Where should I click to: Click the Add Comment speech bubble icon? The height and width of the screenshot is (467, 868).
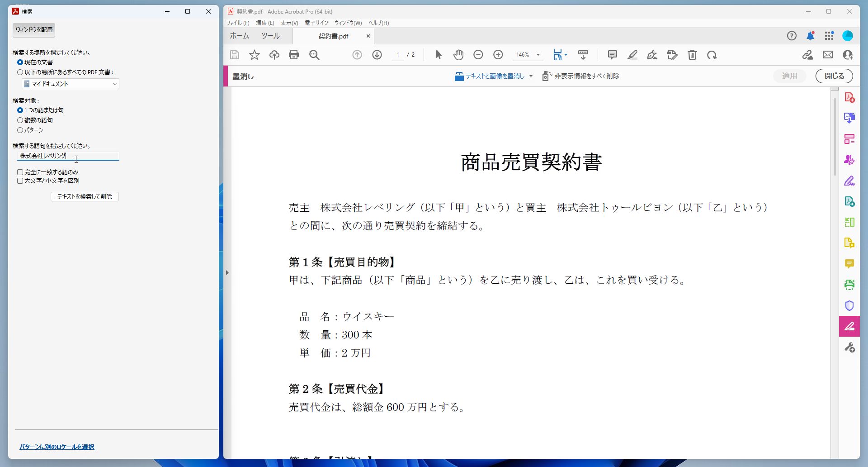[x=612, y=55]
